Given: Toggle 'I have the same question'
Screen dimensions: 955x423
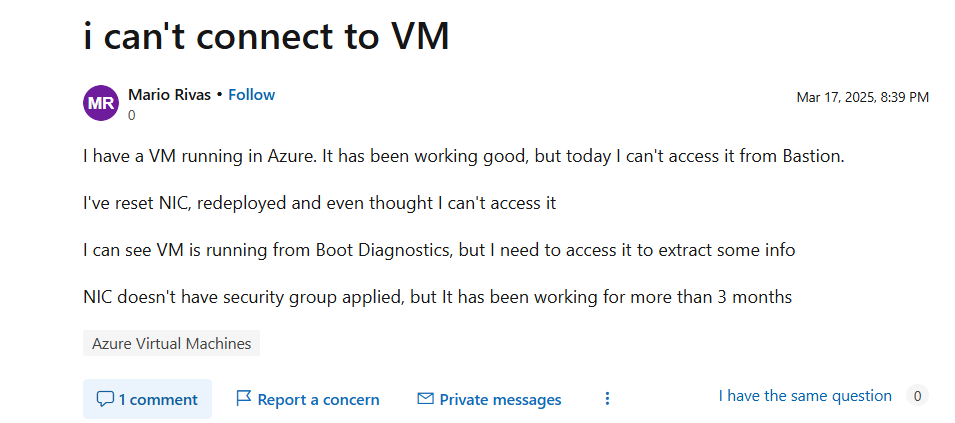Looking at the screenshot, I should 805,396.
